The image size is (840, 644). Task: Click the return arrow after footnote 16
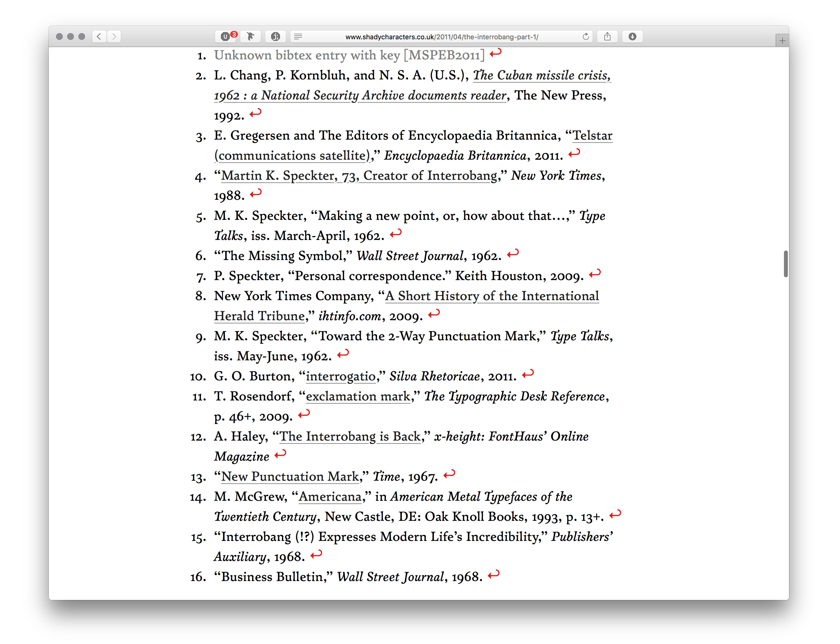pos(494,574)
